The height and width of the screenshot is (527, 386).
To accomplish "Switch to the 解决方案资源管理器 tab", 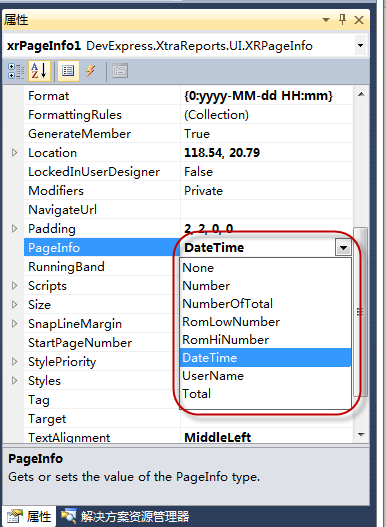I will pos(125,516).
